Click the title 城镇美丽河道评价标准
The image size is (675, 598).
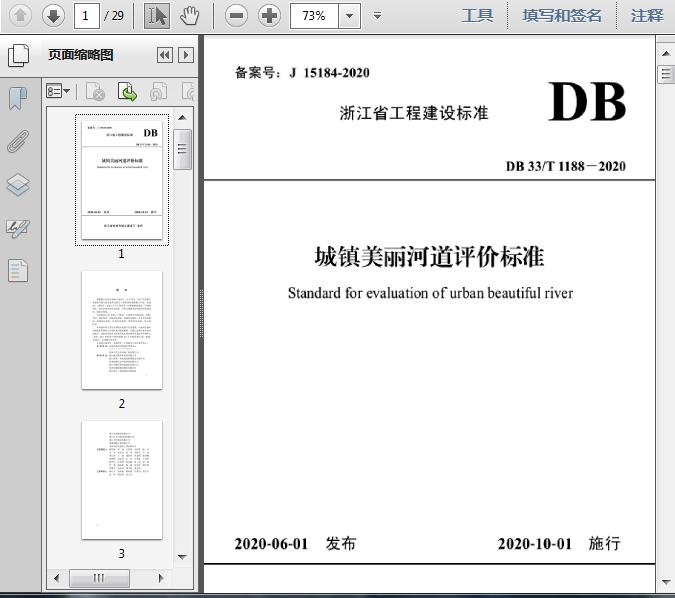(429, 257)
